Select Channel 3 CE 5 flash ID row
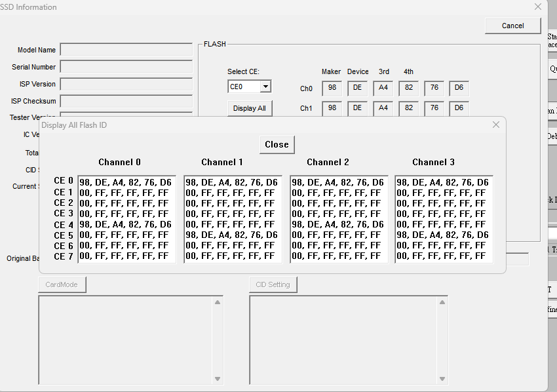Image resolution: width=557 pixels, height=392 pixels. click(x=444, y=235)
